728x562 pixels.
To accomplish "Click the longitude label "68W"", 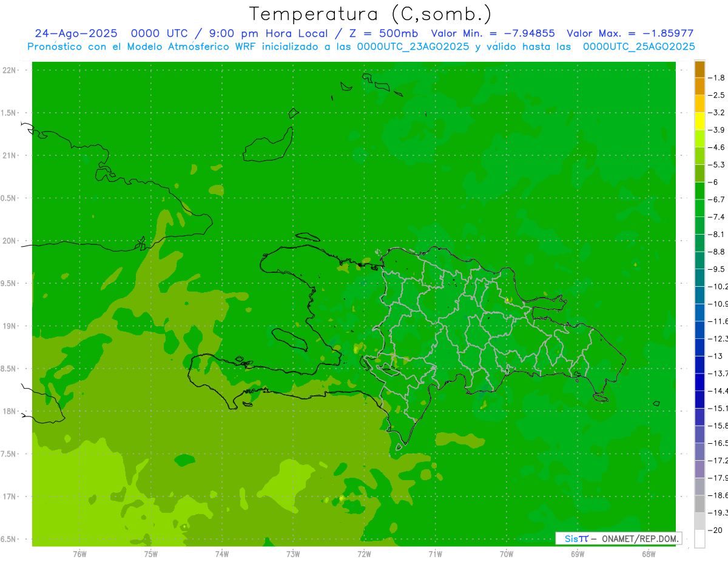I will coord(649,554).
